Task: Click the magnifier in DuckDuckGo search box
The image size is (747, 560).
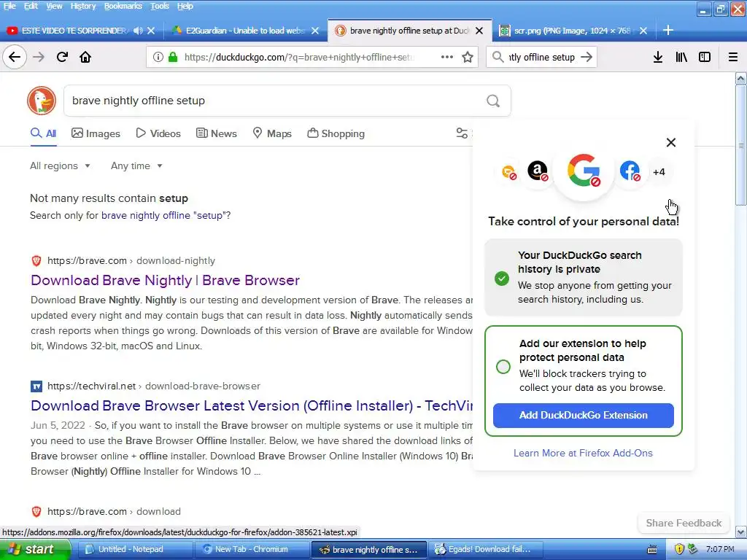Action: 493,101
